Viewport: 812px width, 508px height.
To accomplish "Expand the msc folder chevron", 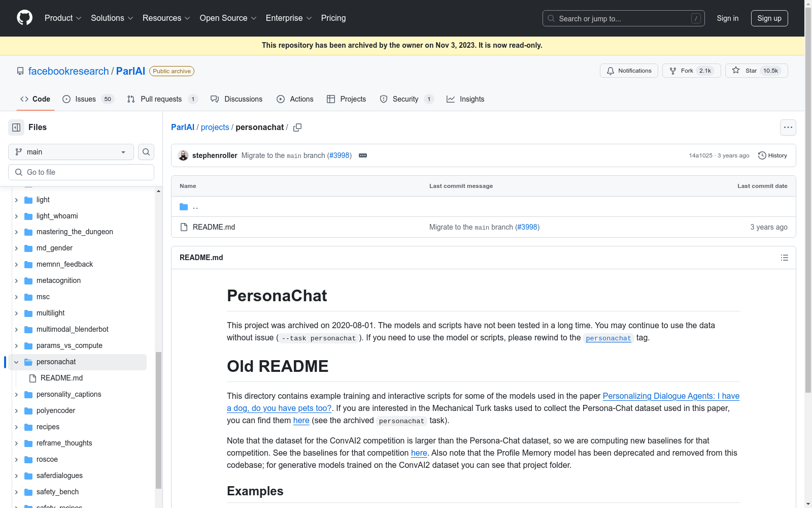I will (16, 297).
